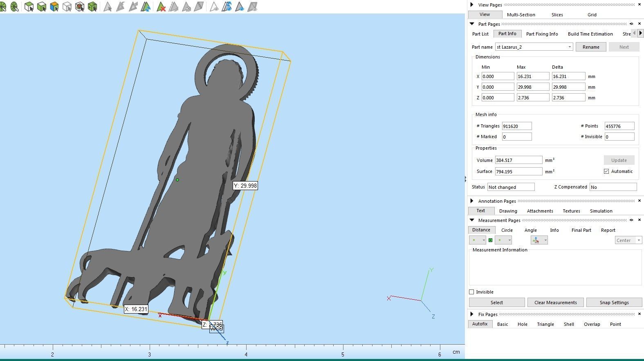
Task: Open the Build Time Estimation tab
Action: 590,34
